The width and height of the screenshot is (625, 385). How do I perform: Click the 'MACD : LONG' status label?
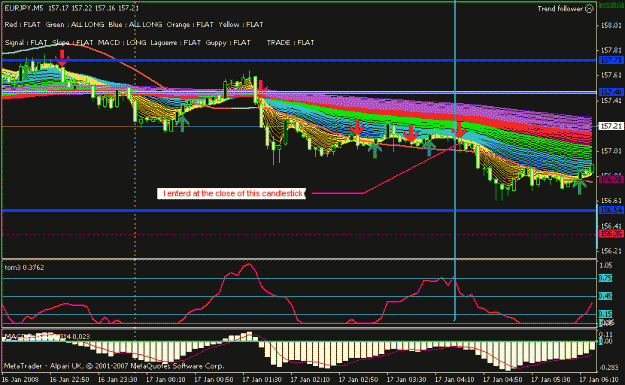122,43
